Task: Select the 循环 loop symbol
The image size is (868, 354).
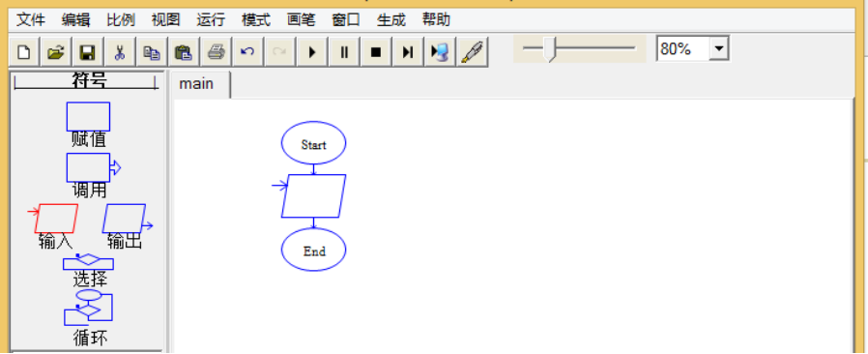Action: coord(89,307)
